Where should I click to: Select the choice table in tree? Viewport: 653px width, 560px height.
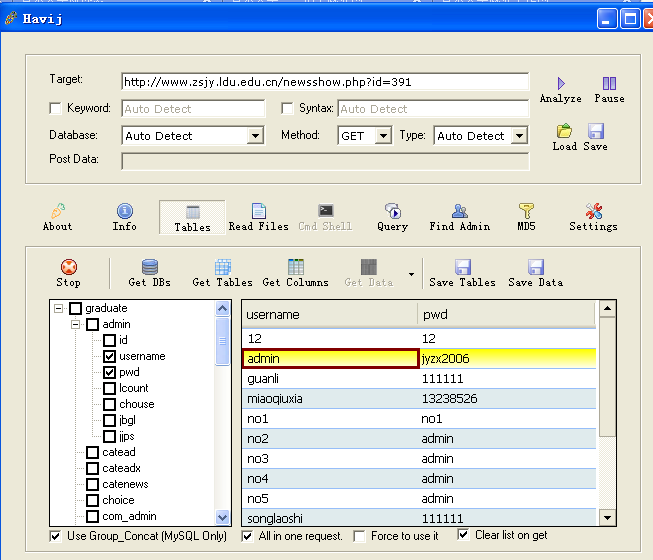point(118,500)
